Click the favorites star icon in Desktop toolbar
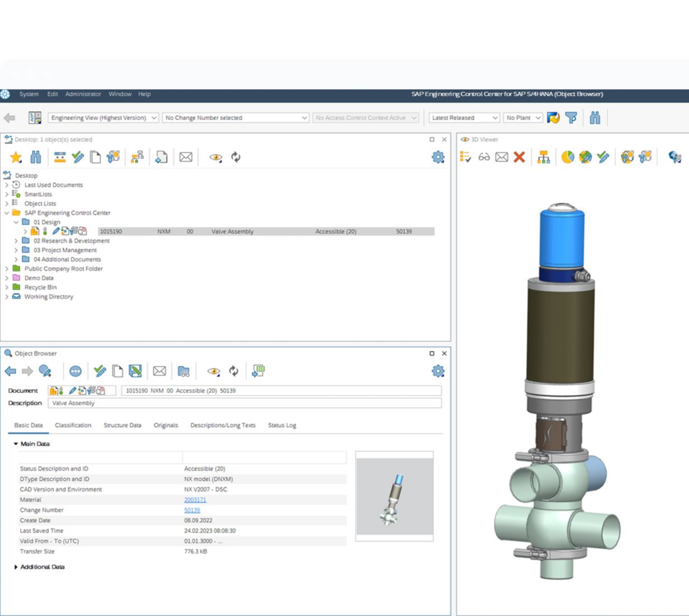The image size is (689, 616). (16, 157)
